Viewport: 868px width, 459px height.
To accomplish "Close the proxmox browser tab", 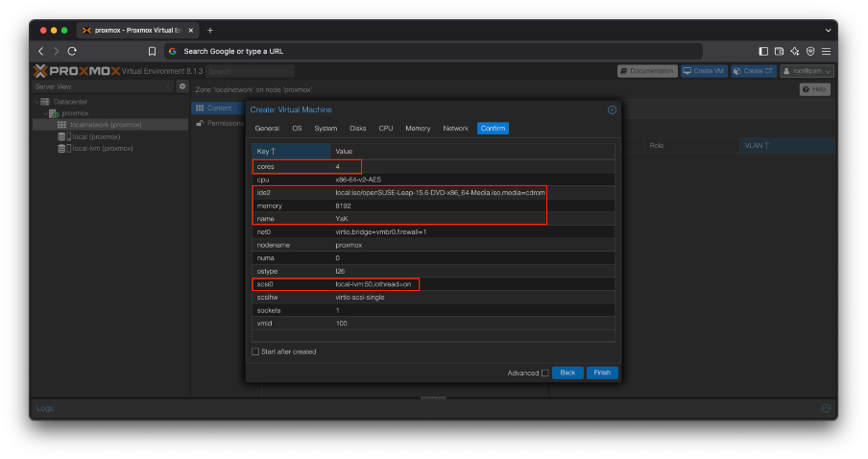I will (190, 31).
